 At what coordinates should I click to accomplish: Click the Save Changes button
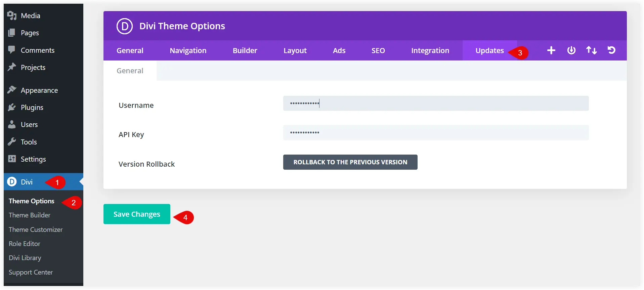click(x=137, y=214)
